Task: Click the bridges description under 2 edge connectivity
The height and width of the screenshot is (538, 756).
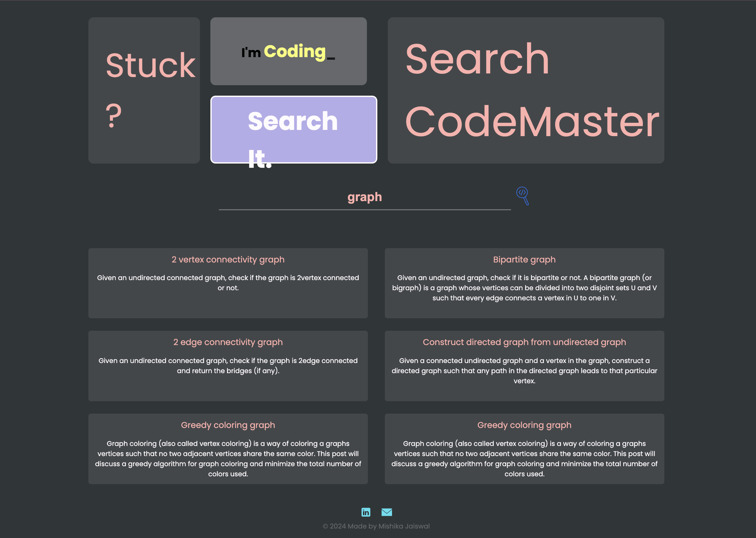Action: tap(228, 365)
